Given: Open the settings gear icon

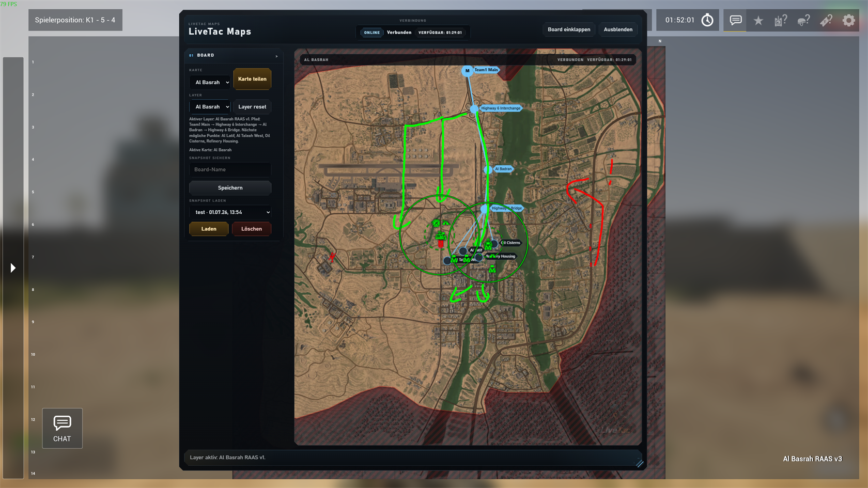Looking at the screenshot, I should coord(848,21).
